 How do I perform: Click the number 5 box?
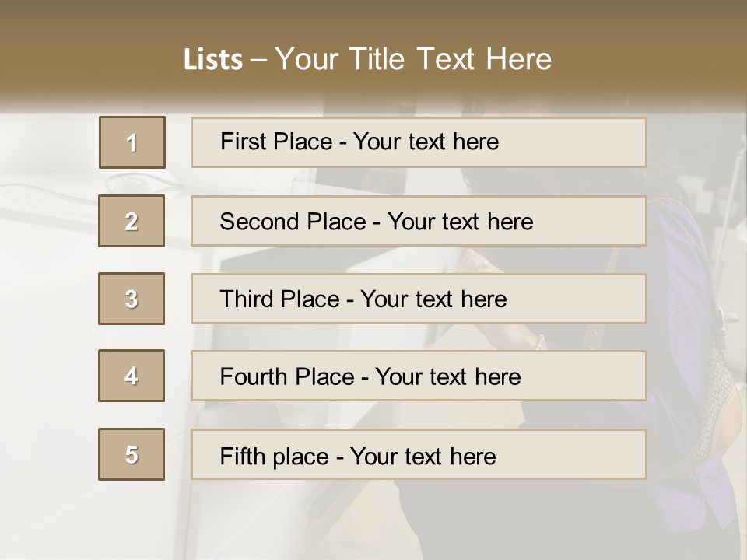132,454
